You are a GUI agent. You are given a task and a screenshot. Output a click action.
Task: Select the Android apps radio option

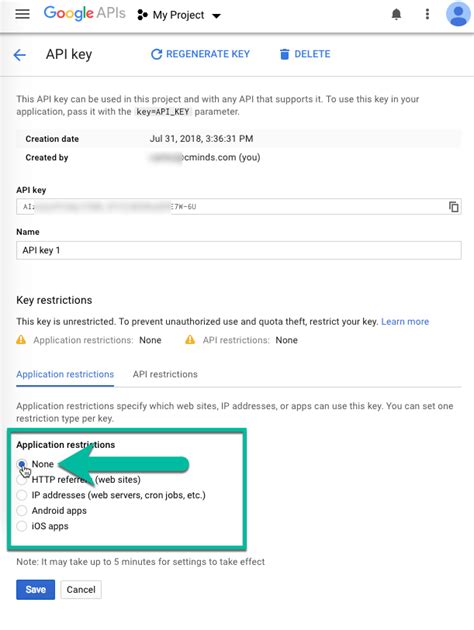pyautogui.click(x=22, y=511)
